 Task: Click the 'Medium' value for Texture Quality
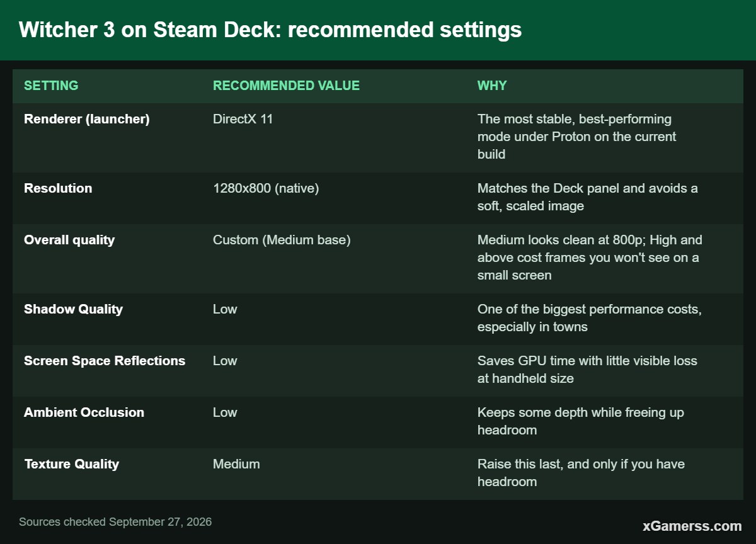coord(236,464)
